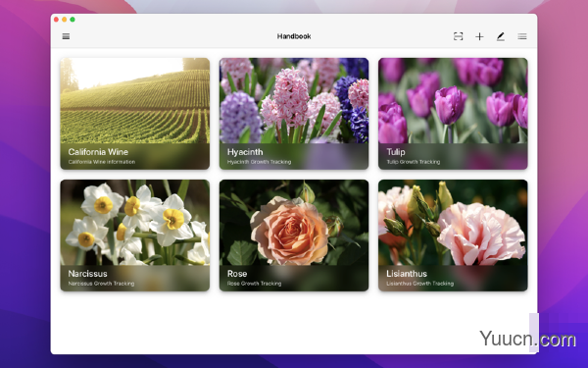Click the pencil edit icon
588x368 pixels.
[x=500, y=36]
